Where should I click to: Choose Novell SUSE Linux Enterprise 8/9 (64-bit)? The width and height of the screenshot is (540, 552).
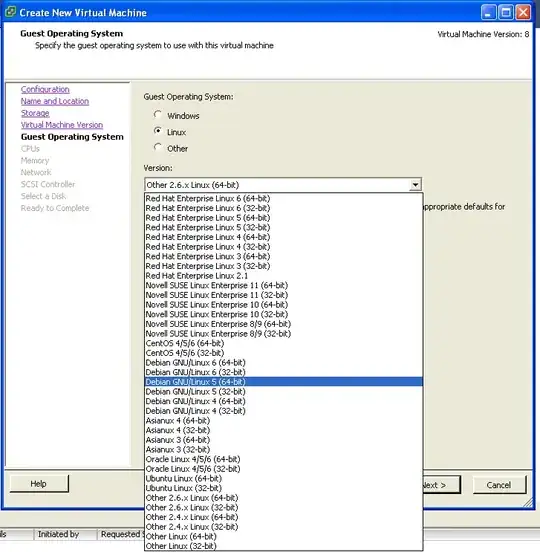tap(283, 324)
